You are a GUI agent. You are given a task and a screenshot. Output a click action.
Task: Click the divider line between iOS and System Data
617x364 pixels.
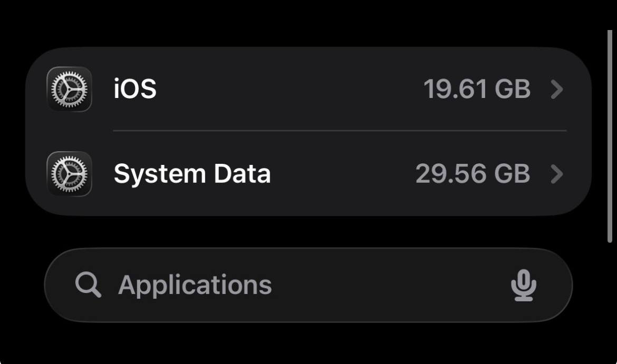pyautogui.click(x=340, y=131)
